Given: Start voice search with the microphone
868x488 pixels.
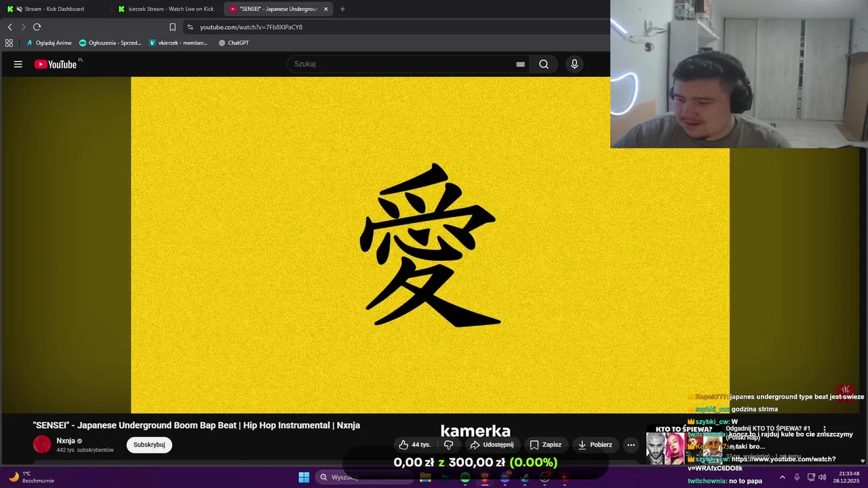Looking at the screenshot, I should (574, 64).
